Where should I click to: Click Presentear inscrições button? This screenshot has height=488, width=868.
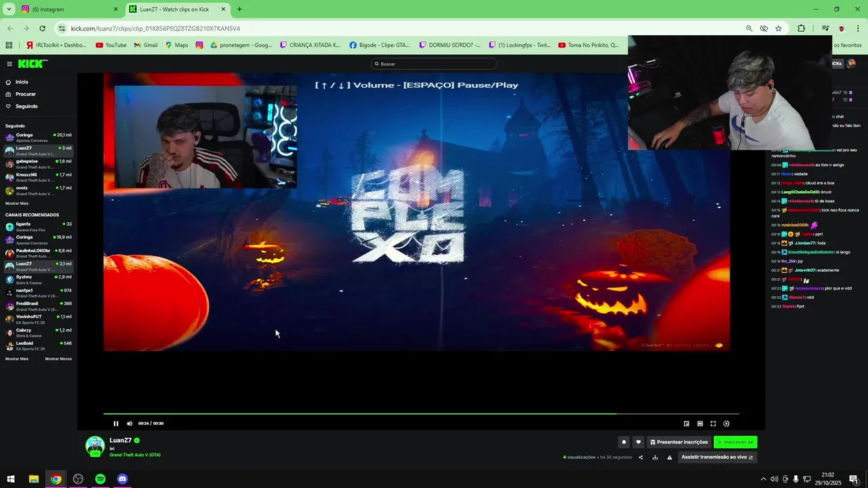pyautogui.click(x=679, y=442)
